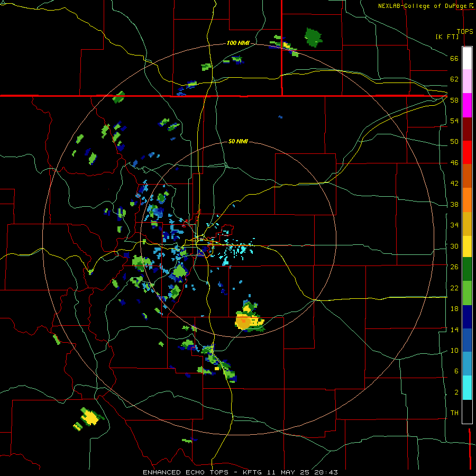Click the yellow echo cell in the southwest corner

pos(90,417)
